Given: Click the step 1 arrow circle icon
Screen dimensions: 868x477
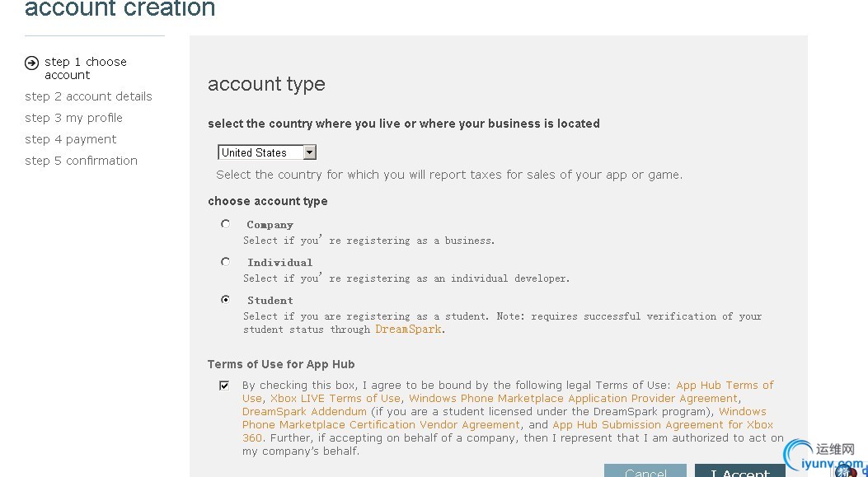Looking at the screenshot, I should pos(32,63).
